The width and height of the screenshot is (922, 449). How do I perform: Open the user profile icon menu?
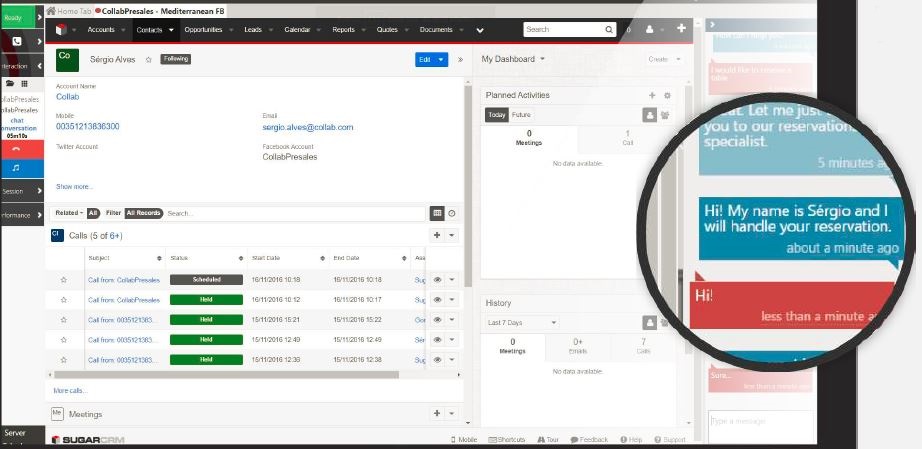pos(650,29)
